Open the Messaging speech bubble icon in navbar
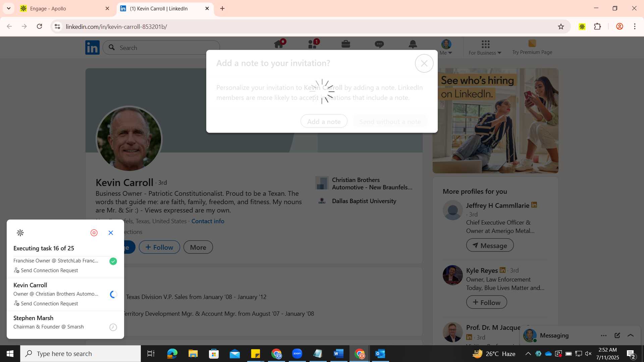This screenshot has height=362, width=644. click(x=379, y=44)
